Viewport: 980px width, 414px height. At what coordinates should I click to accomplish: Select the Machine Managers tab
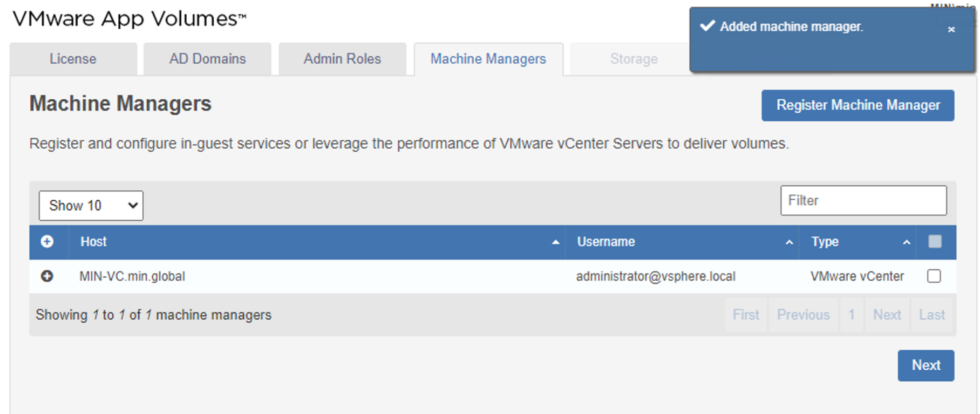click(488, 59)
